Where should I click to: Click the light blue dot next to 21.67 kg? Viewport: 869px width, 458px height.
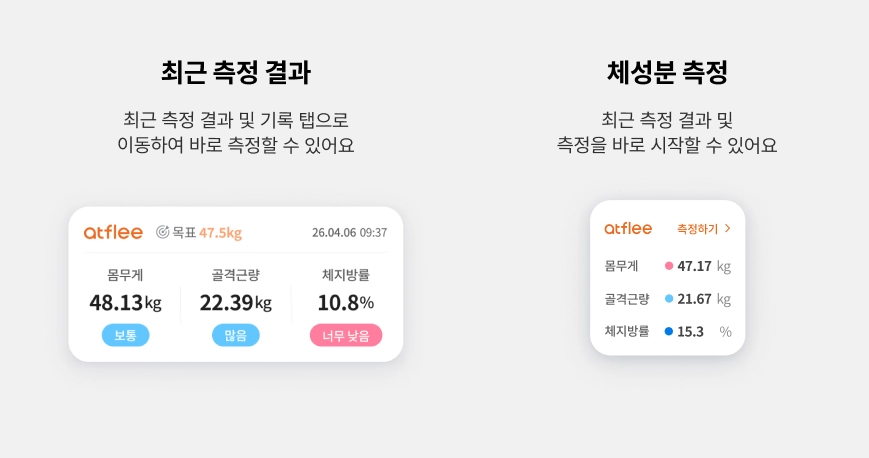[x=669, y=299]
